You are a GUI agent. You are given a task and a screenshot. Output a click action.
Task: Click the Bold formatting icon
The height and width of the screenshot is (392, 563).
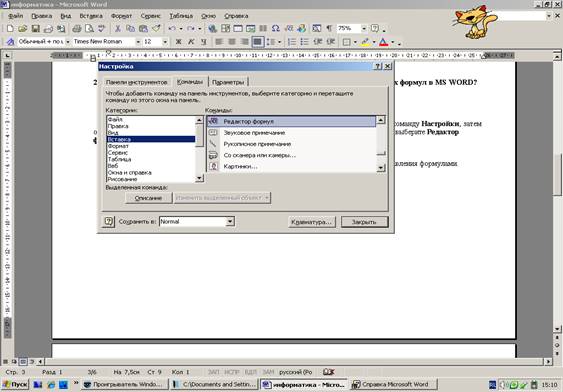[x=178, y=42]
